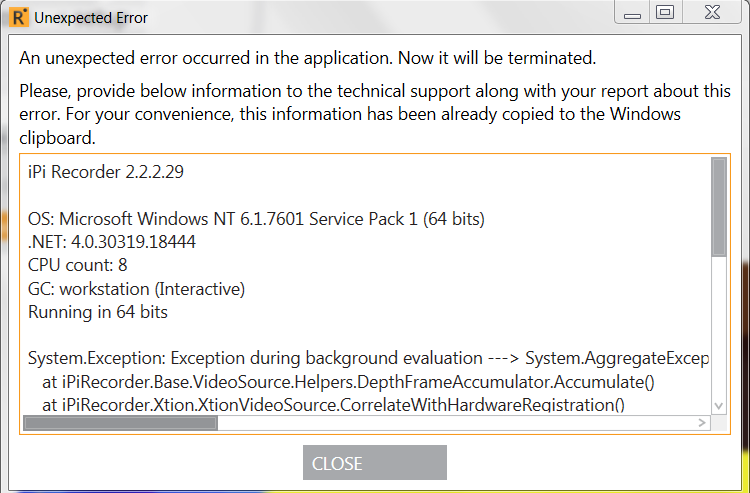Click empty vertical scrollbar track below thumb
750x493 pixels.
tap(718, 328)
